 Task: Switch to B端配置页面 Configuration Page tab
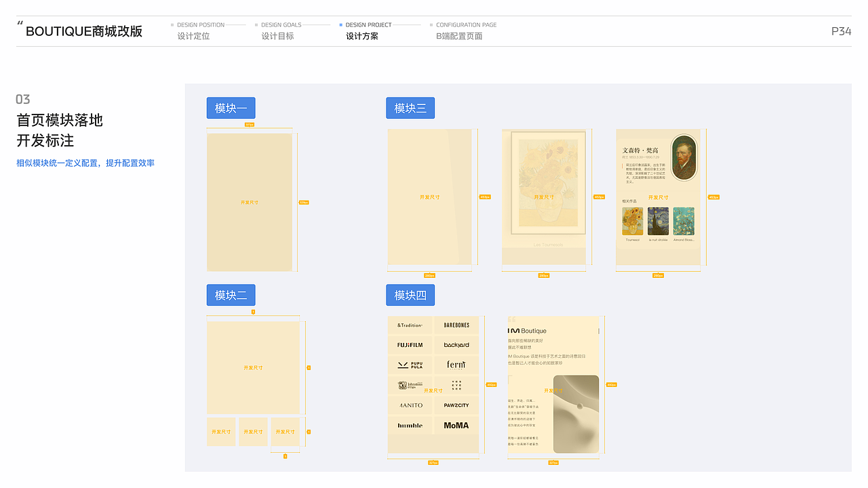point(463,30)
